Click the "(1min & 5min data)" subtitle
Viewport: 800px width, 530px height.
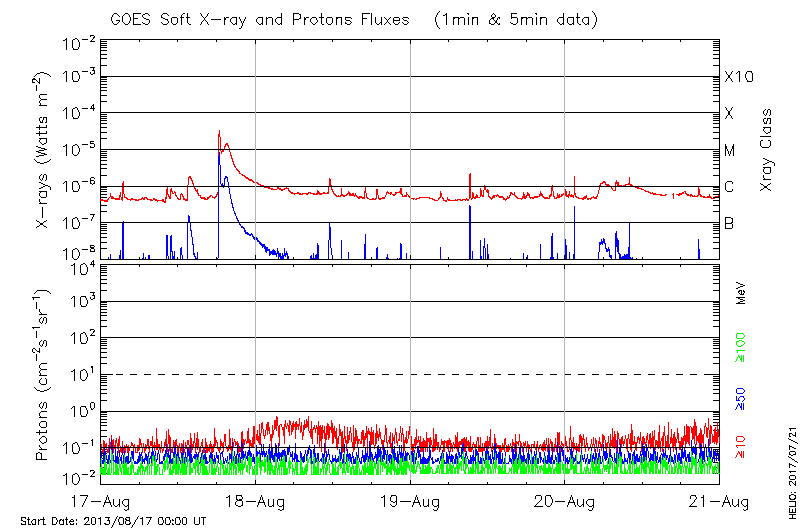(x=512, y=19)
